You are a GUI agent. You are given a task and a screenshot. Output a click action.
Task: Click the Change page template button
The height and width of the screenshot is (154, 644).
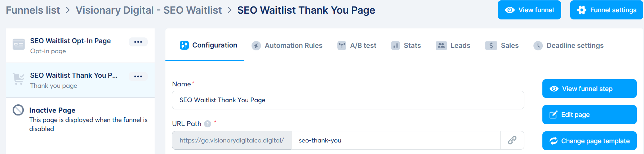point(589,141)
